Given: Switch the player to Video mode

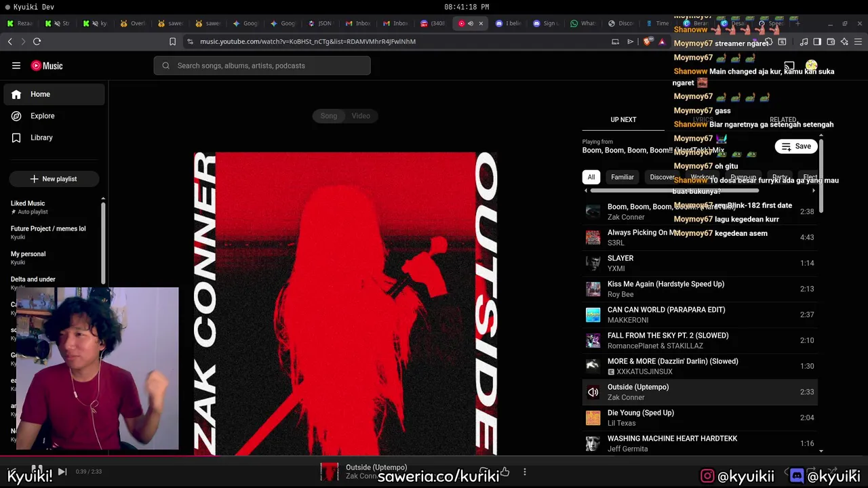Looking at the screenshot, I should click(x=361, y=116).
